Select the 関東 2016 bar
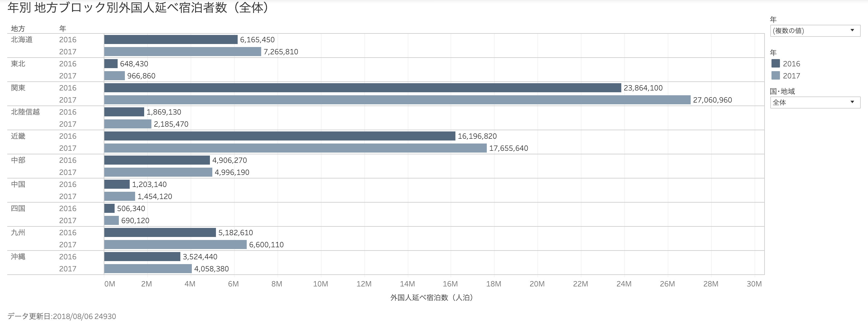The image size is (868, 325). point(362,88)
